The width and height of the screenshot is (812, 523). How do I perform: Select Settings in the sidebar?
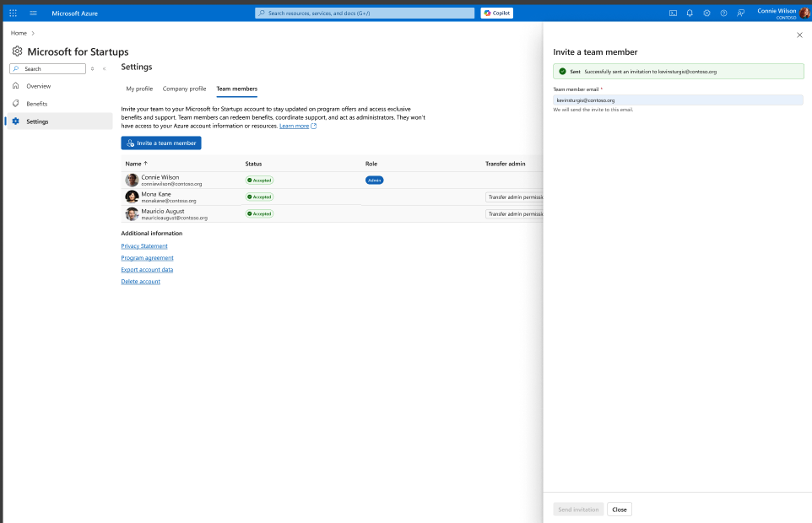[x=60, y=121]
